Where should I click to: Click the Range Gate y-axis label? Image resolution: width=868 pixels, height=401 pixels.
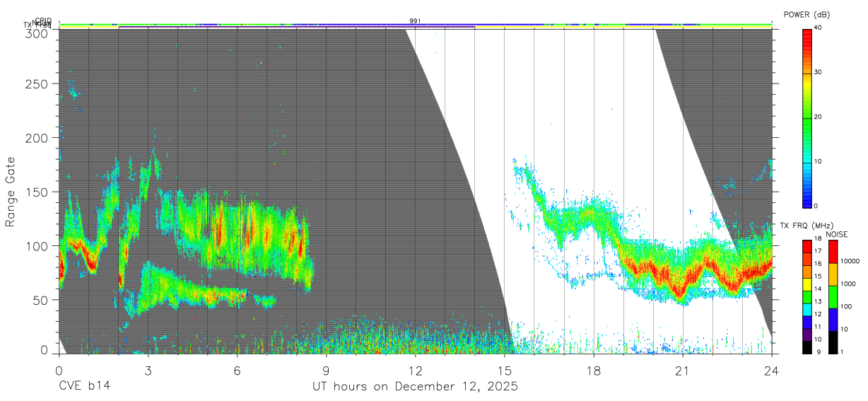[x=11, y=192]
